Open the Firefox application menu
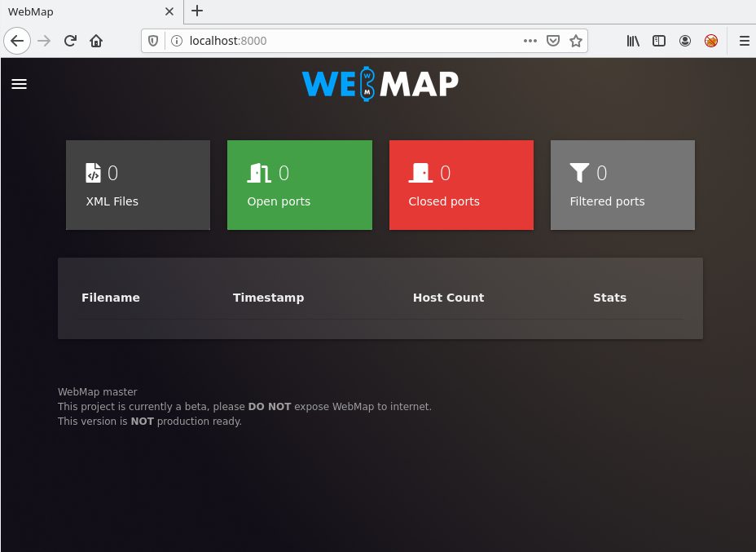The image size is (756, 552). point(745,41)
